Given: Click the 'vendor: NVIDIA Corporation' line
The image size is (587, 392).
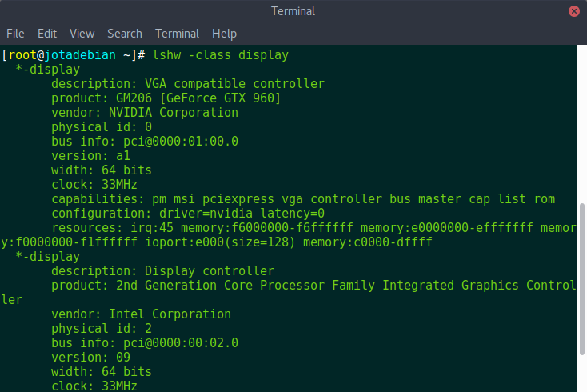Looking at the screenshot, I should 145,113.
